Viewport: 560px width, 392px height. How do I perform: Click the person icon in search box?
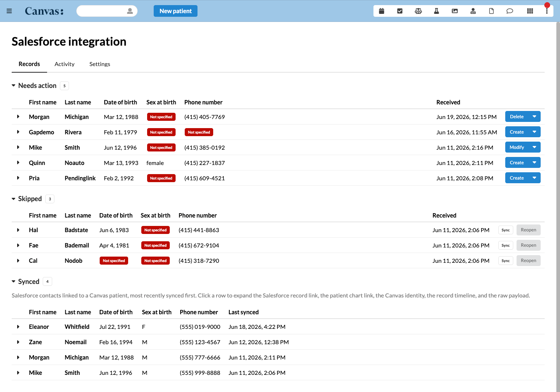130,11
